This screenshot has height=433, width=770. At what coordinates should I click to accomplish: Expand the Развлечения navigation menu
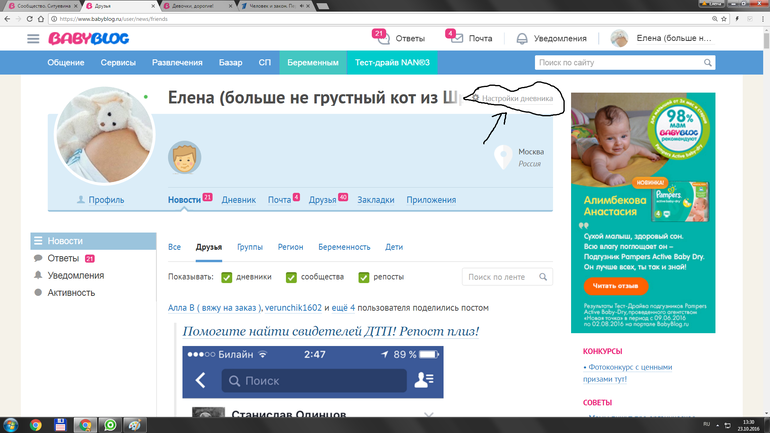click(177, 63)
